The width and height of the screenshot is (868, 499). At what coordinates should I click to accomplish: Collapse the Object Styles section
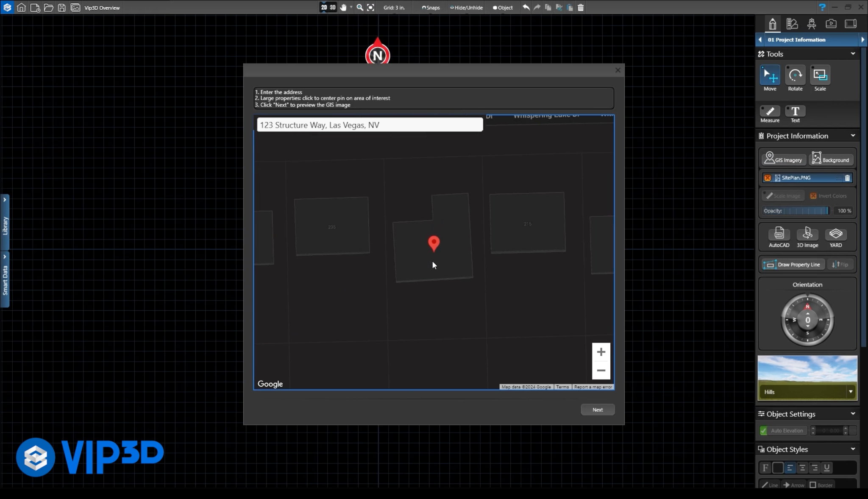coord(853,449)
